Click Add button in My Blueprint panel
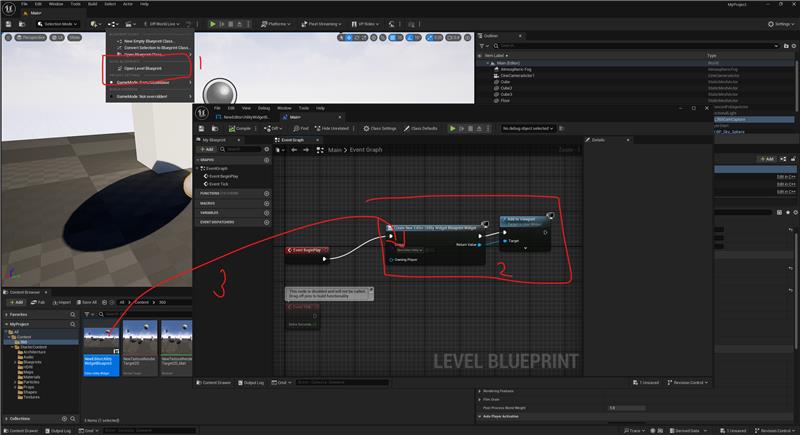800x435 pixels. 206,149
